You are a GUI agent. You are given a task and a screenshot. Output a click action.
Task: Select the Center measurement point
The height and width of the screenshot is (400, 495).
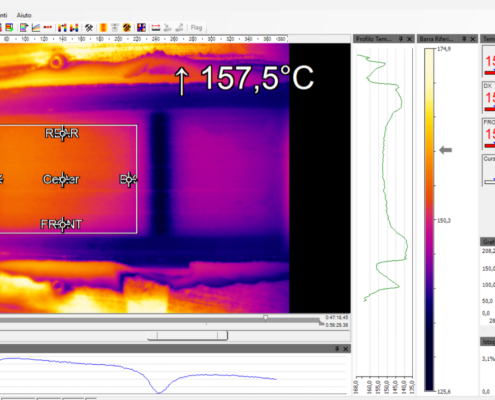tap(61, 179)
